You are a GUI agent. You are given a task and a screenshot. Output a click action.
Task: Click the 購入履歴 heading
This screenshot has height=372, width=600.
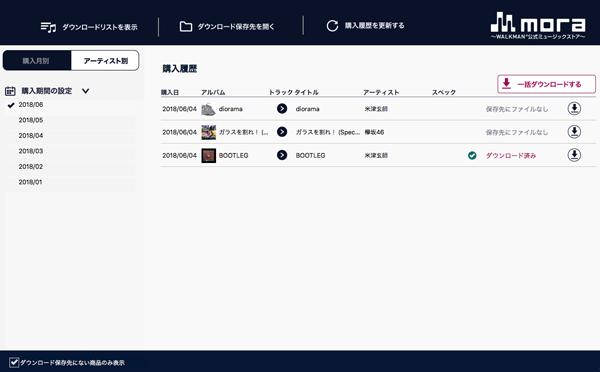[179, 69]
